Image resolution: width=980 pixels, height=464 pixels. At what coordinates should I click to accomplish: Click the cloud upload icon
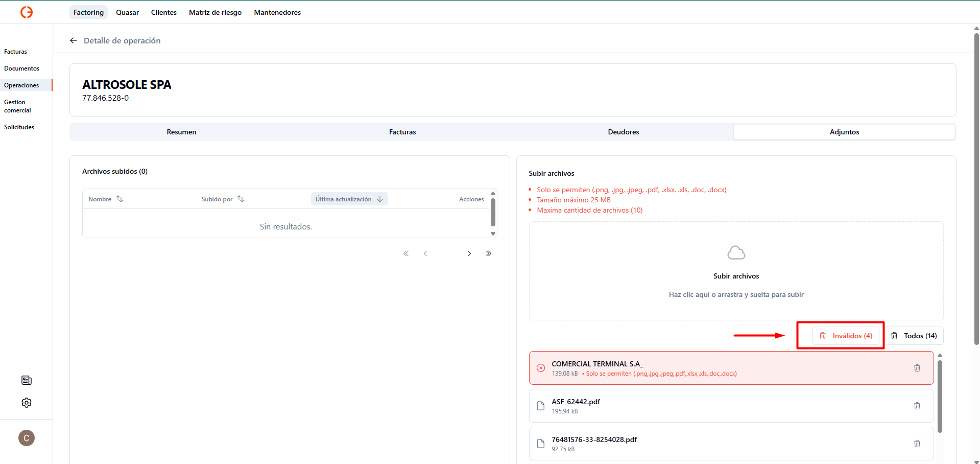click(x=736, y=253)
